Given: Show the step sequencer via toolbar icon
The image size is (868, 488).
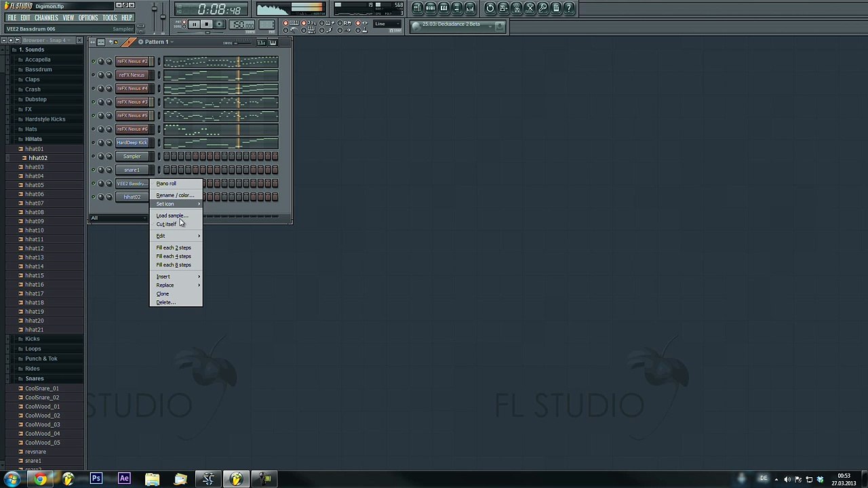Looking at the screenshot, I should (x=431, y=8).
